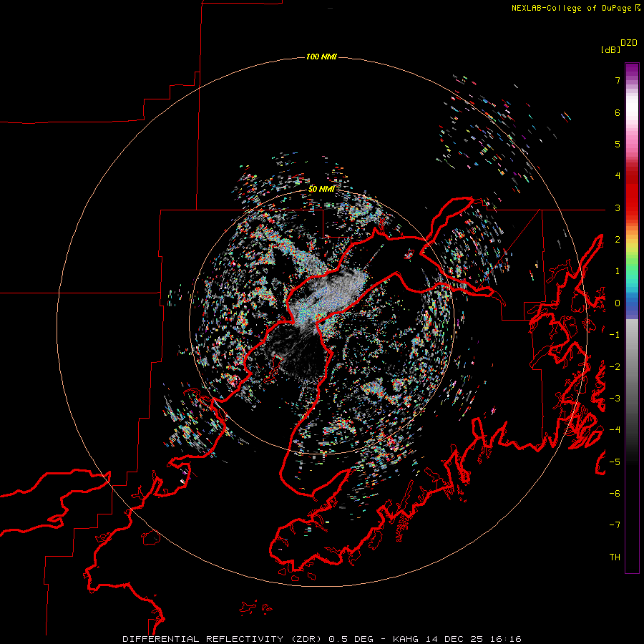Viewport: 644px width, 644px height.
Task: Click the 50 NMI range ring label
Action: (321, 189)
